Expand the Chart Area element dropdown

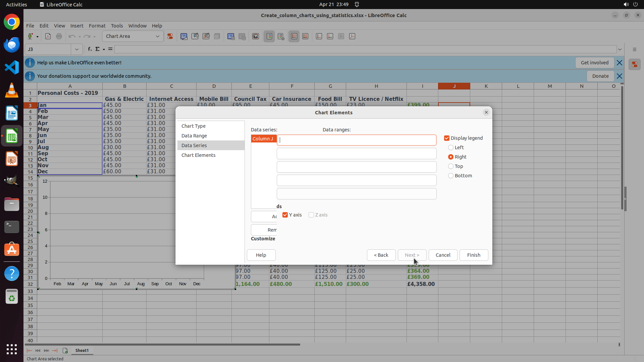click(157, 37)
